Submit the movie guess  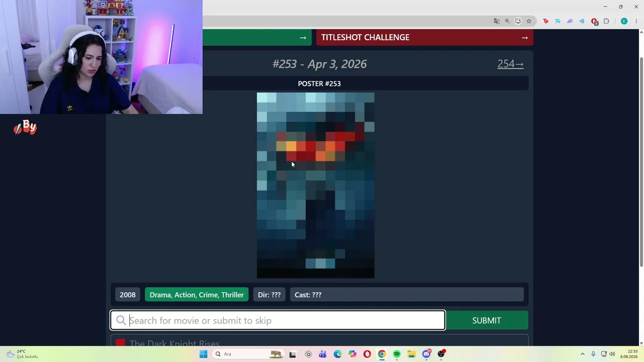(x=487, y=320)
